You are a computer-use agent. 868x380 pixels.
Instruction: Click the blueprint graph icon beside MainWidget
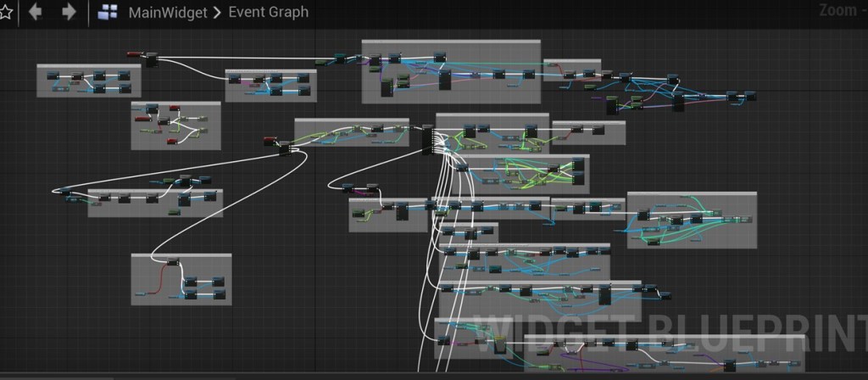coord(108,13)
